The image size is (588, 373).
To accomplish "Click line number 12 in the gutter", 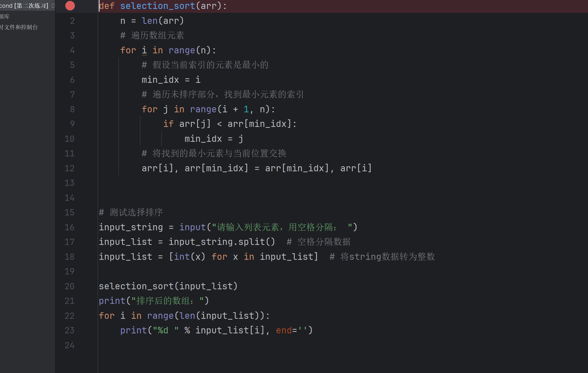I will coord(69,168).
